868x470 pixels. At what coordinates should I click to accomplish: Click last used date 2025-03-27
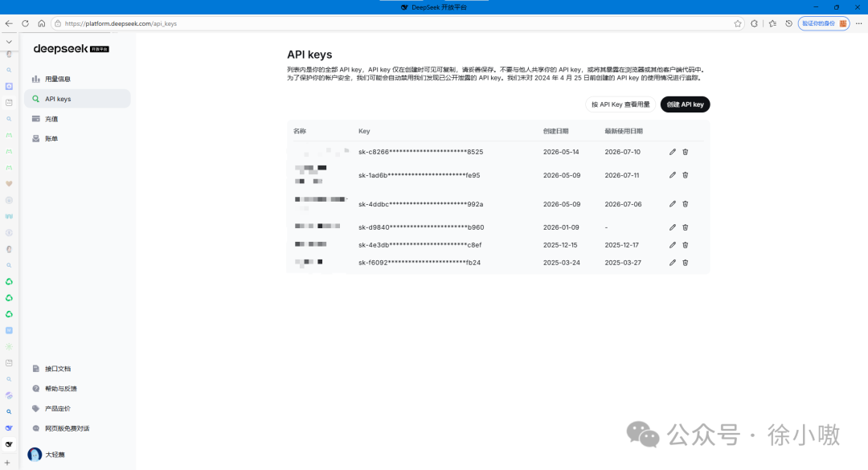pos(623,263)
